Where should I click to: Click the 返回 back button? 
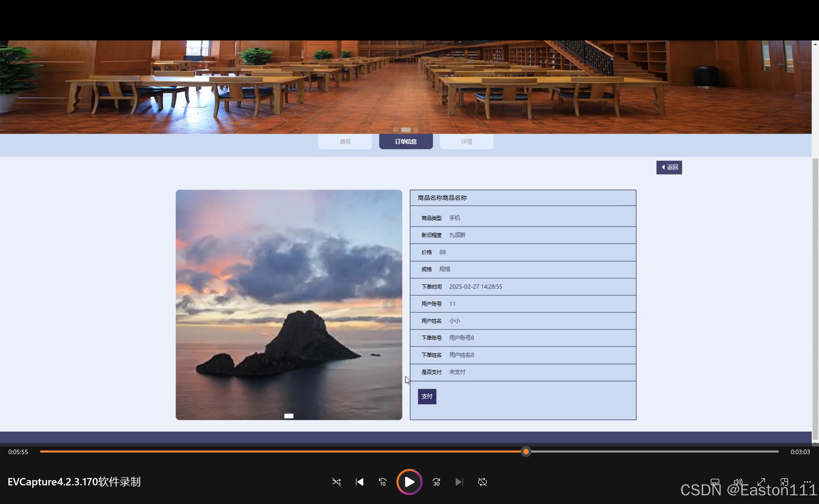pyautogui.click(x=669, y=167)
